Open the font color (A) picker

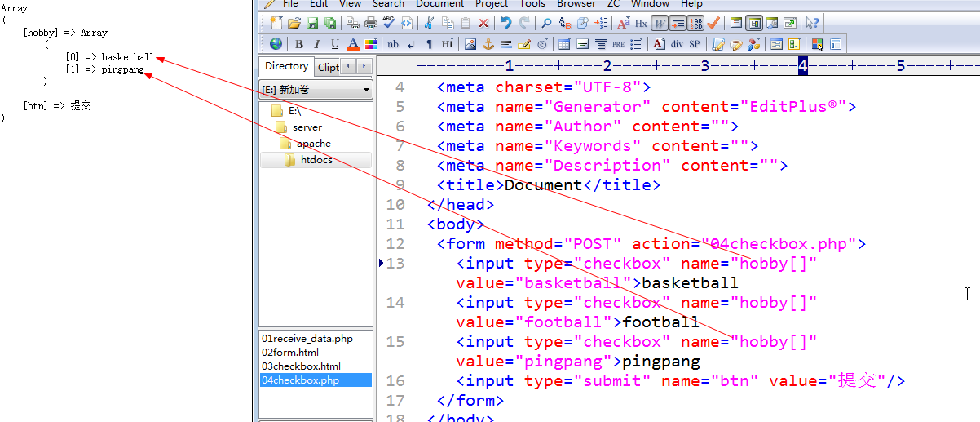click(x=353, y=44)
